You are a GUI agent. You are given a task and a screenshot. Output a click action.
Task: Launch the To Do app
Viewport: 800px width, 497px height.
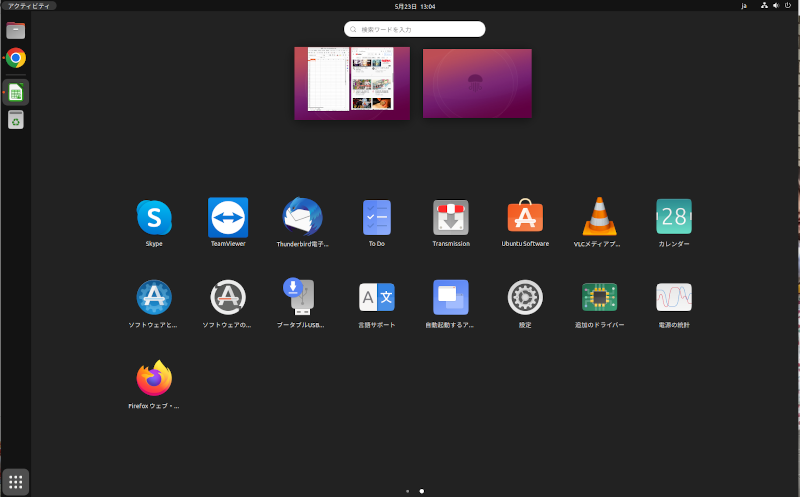377,218
